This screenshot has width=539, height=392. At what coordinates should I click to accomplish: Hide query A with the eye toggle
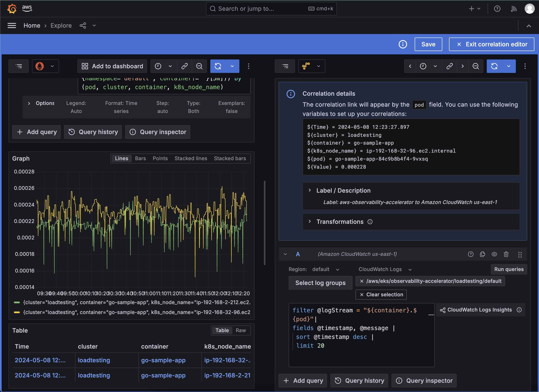point(494,254)
